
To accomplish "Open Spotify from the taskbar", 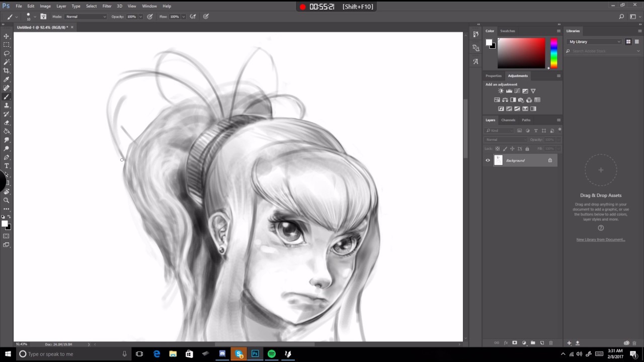I will (x=272, y=354).
